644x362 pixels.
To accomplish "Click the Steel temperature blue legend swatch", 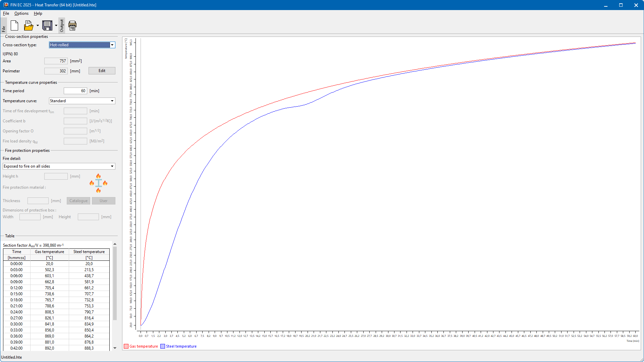I will click(x=163, y=346).
